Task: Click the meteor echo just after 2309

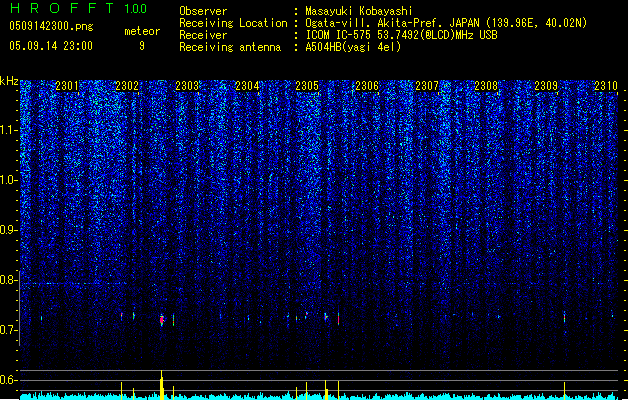Action: point(564,317)
